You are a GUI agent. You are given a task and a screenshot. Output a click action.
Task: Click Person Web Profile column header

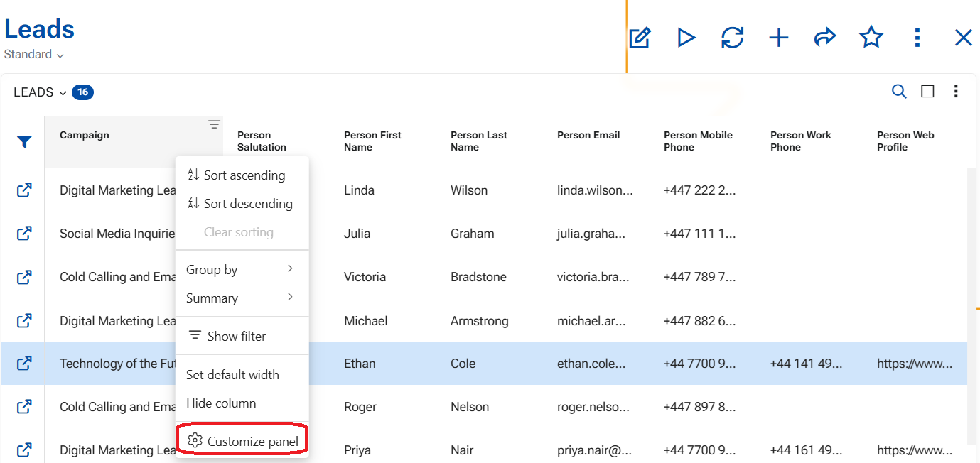(905, 141)
